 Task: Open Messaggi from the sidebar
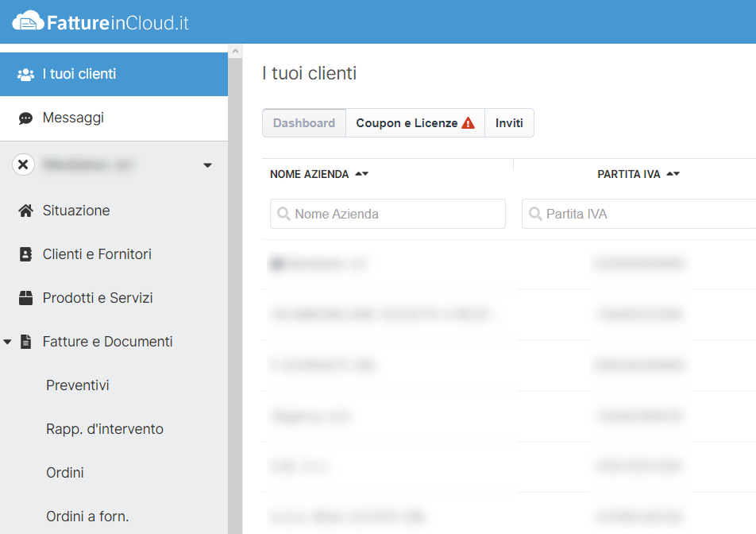(x=71, y=118)
